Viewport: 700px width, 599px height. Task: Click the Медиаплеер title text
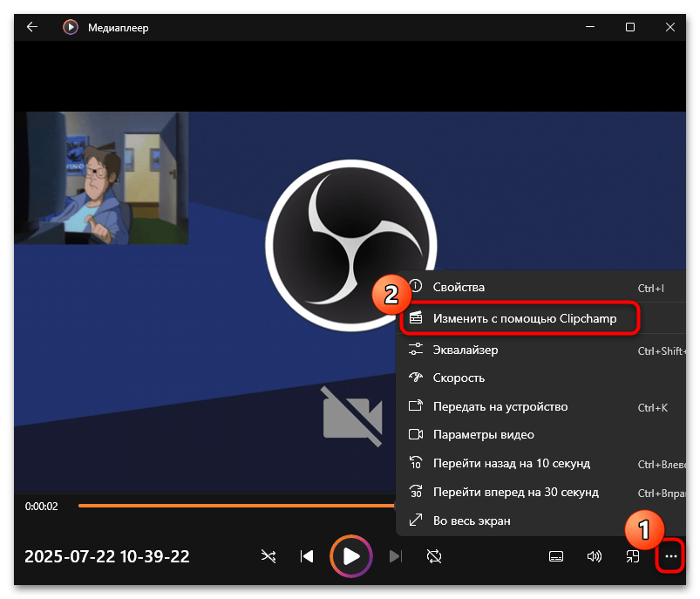[x=119, y=28]
